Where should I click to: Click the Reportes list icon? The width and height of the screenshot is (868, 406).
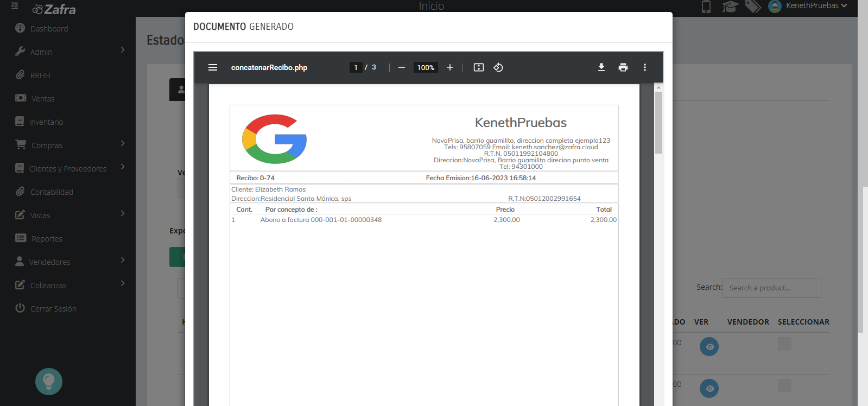pos(21,238)
